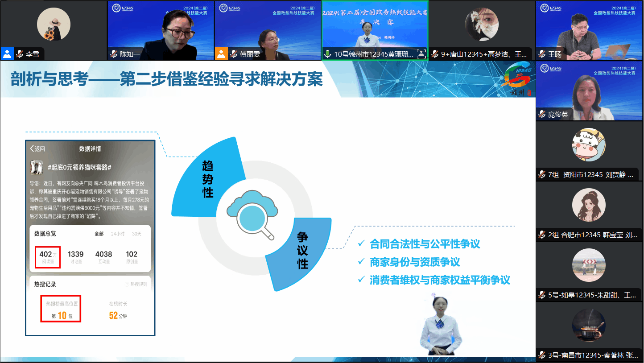The width and height of the screenshot is (644, 363).
Task: Click the coffee cup avatar of 3号-南昌市
Action: tap(589, 325)
